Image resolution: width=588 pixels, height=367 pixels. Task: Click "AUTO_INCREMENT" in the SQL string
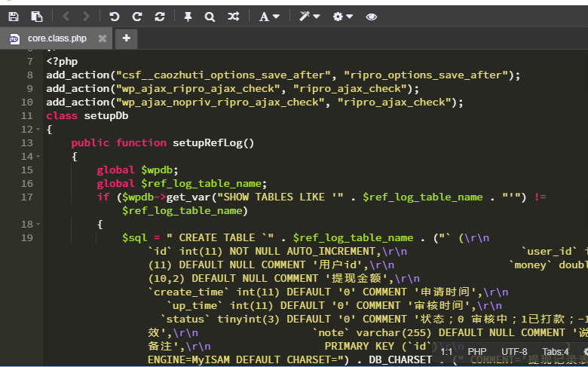pos(331,251)
